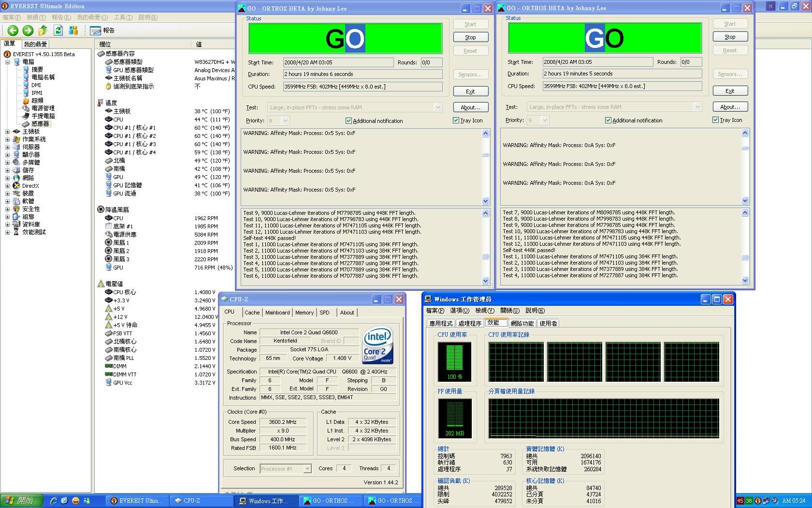This screenshot has width=812, height=508.
Task: Select the 摘要 summary tree item
Action: point(37,70)
